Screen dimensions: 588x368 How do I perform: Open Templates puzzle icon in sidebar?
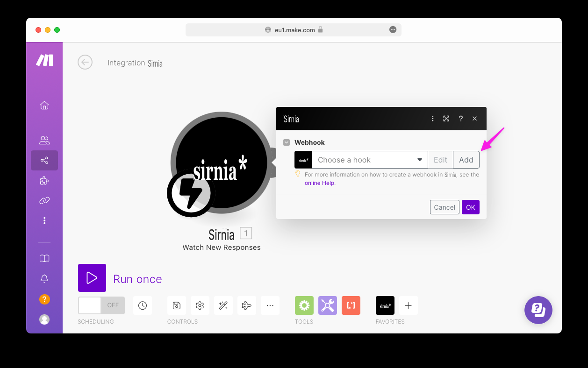pyautogui.click(x=44, y=180)
